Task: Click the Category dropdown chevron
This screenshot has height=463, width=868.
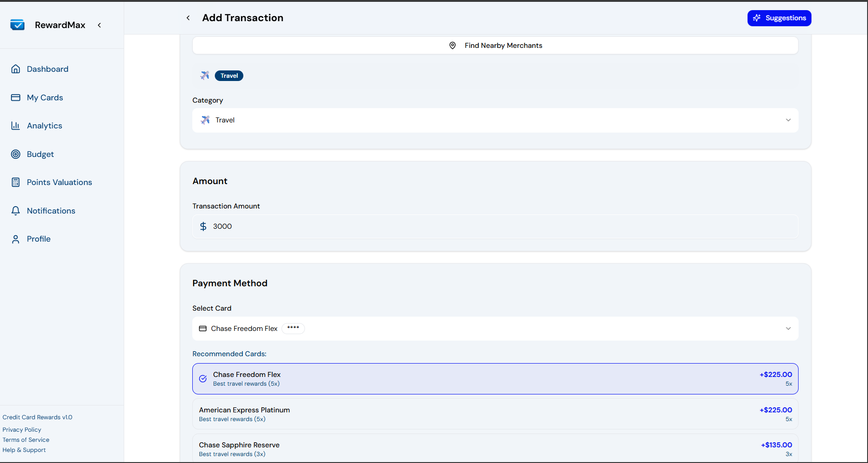Action: coord(788,120)
